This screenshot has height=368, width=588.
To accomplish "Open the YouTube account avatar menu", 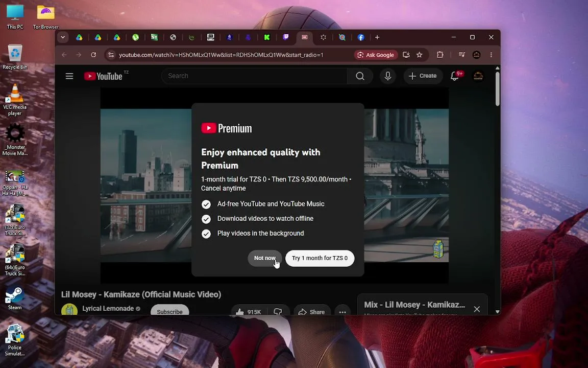I will pos(478,76).
